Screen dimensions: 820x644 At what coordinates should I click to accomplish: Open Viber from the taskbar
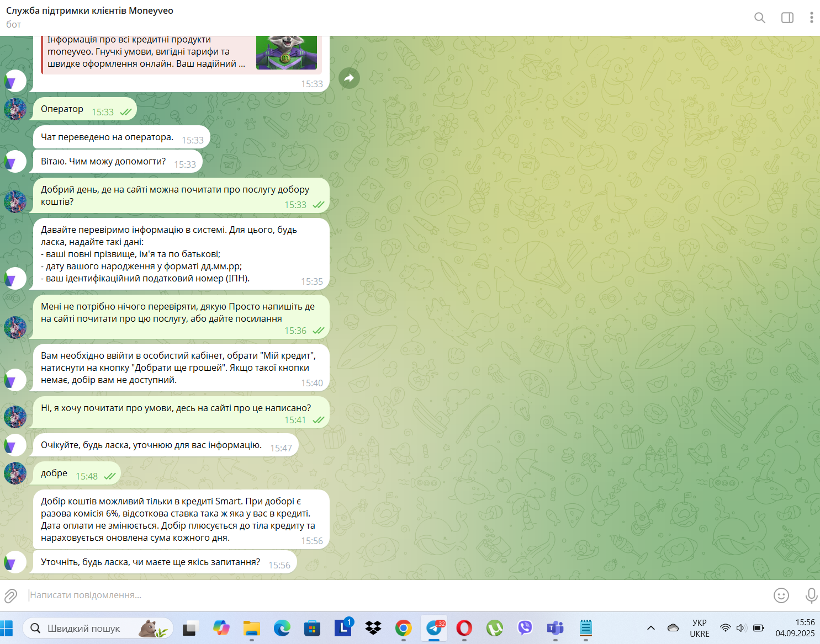pyautogui.click(x=525, y=628)
